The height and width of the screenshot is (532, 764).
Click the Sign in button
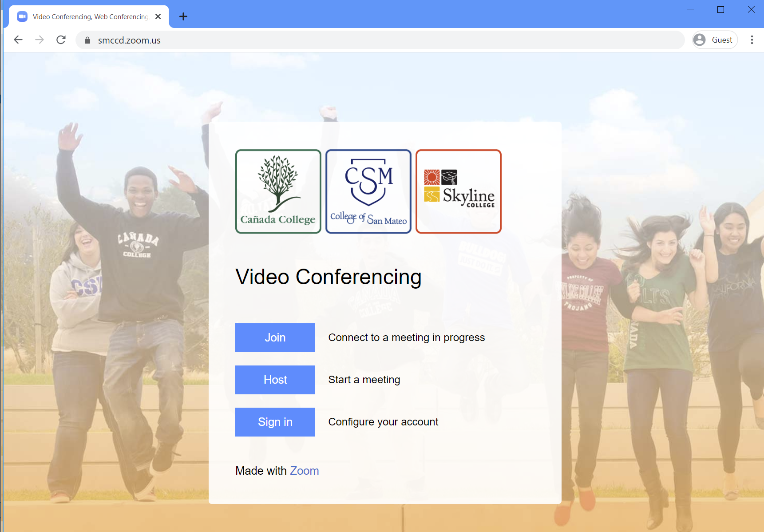(275, 422)
